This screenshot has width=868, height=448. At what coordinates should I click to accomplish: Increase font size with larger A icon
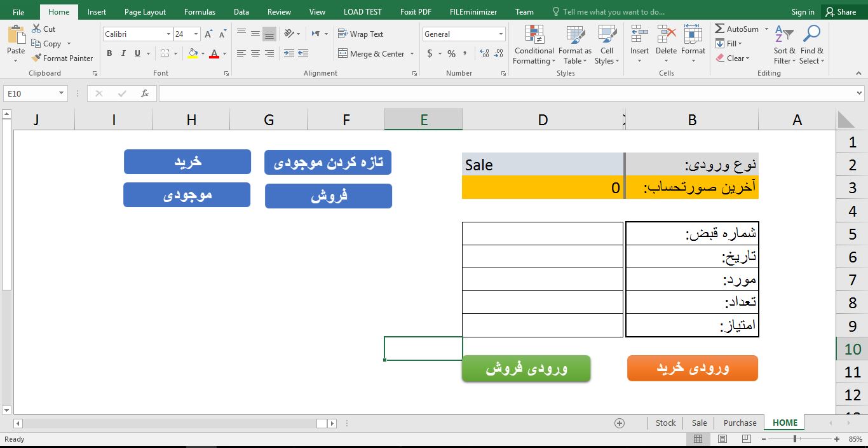click(x=208, y=34)
